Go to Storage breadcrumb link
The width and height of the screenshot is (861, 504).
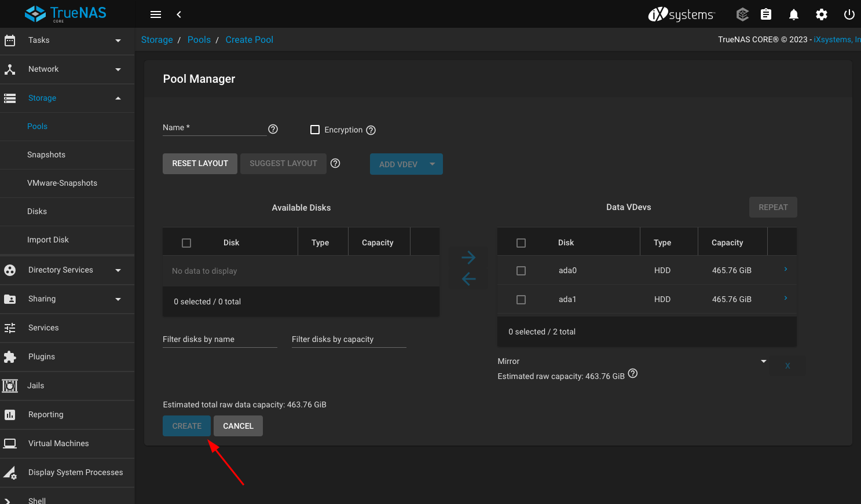(x=157, y=39)
